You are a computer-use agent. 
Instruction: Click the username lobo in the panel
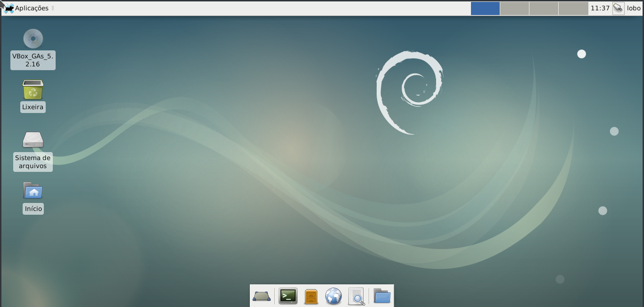coord(633,8)
